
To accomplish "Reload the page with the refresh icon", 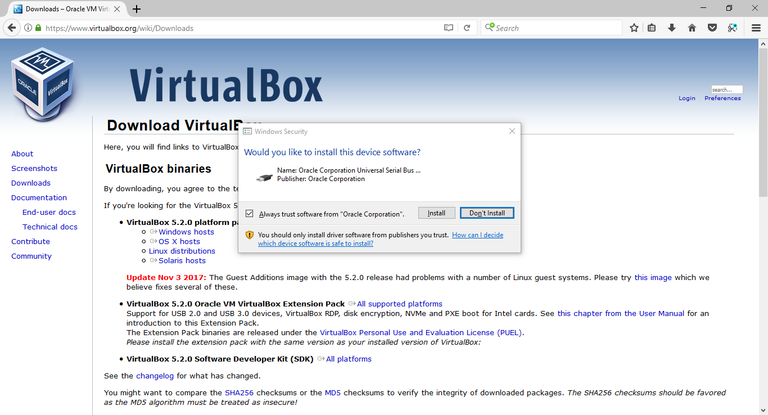I will (467, 28).
